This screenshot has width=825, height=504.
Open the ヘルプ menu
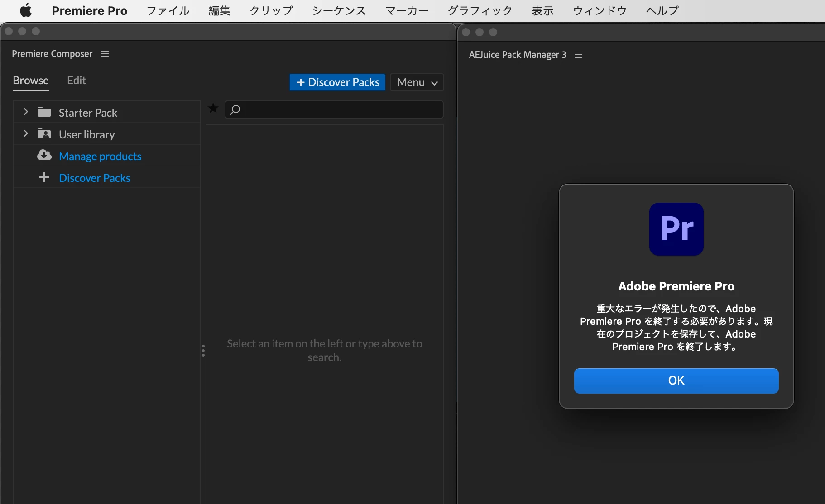662,10
